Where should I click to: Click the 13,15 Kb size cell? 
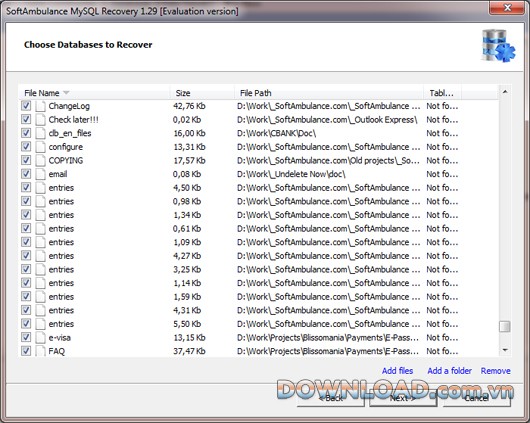[x=189, y=337]
